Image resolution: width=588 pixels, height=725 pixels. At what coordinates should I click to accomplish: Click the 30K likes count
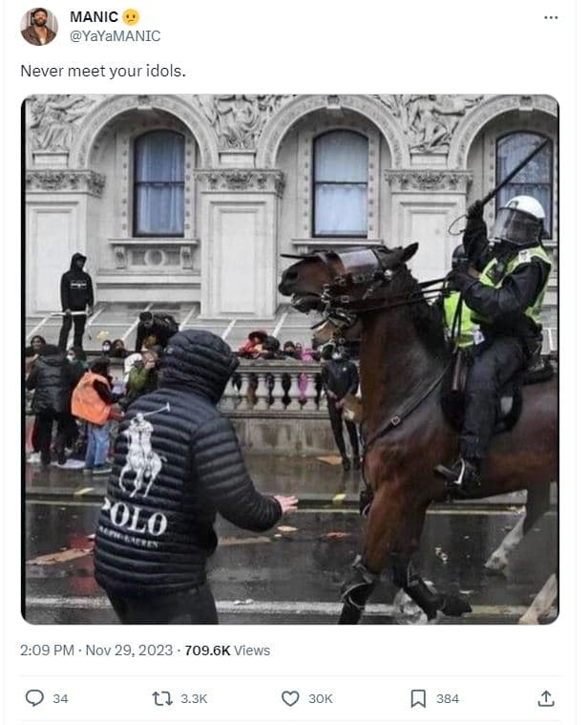tap(320, 698)
